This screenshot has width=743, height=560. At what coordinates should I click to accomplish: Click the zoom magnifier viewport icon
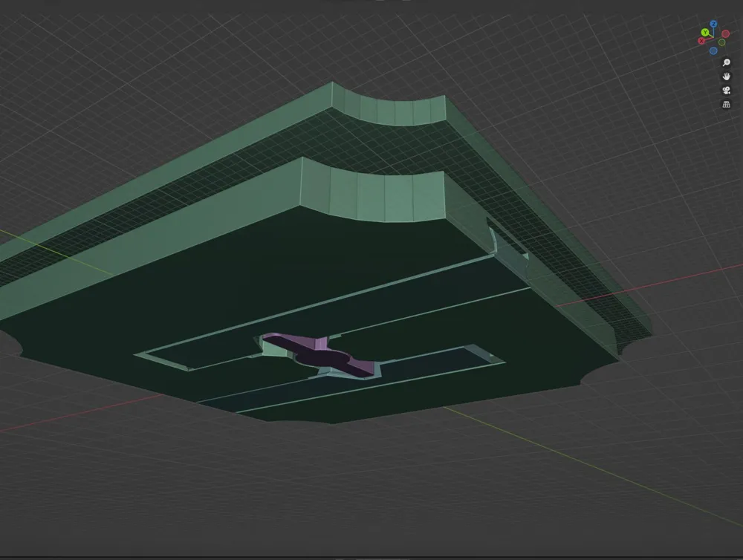727,62
